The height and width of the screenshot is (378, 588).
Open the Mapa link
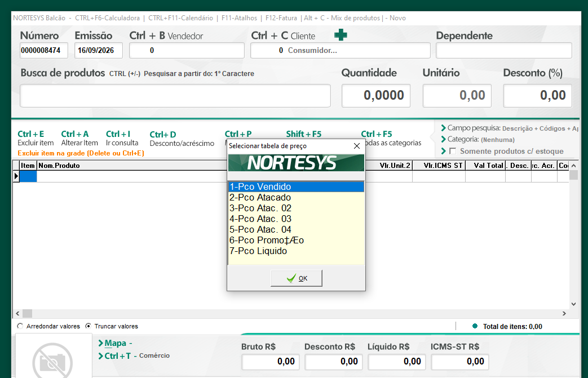click(115, 343)
